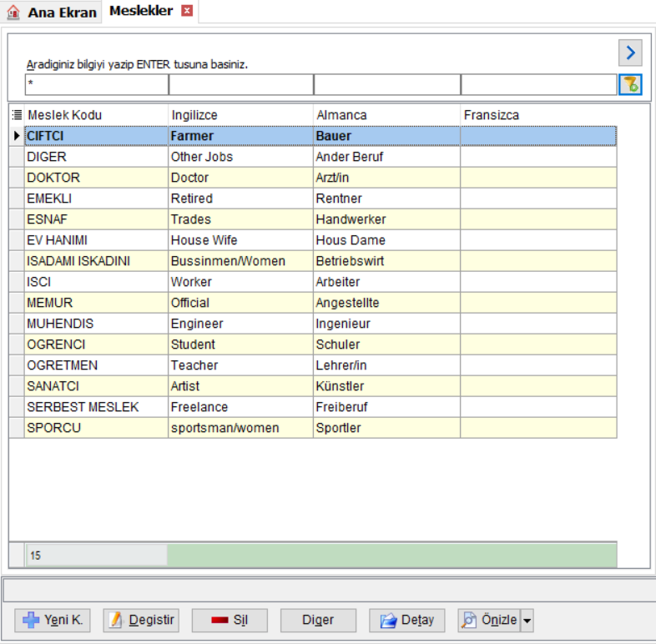Expand the Önizle dropdown arrow

527,620
